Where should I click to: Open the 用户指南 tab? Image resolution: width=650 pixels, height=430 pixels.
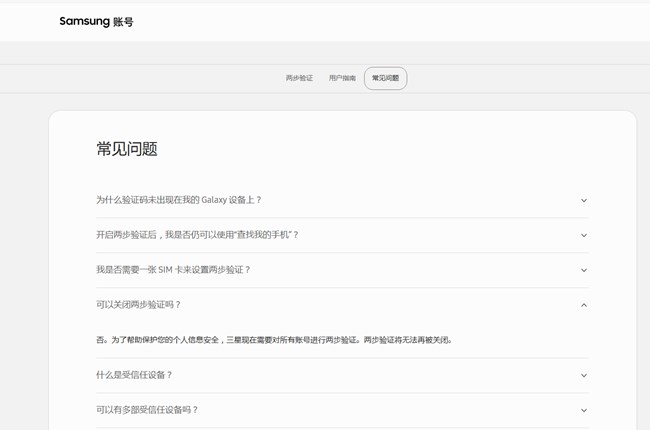pyautogui.click(x=342, y=78)
